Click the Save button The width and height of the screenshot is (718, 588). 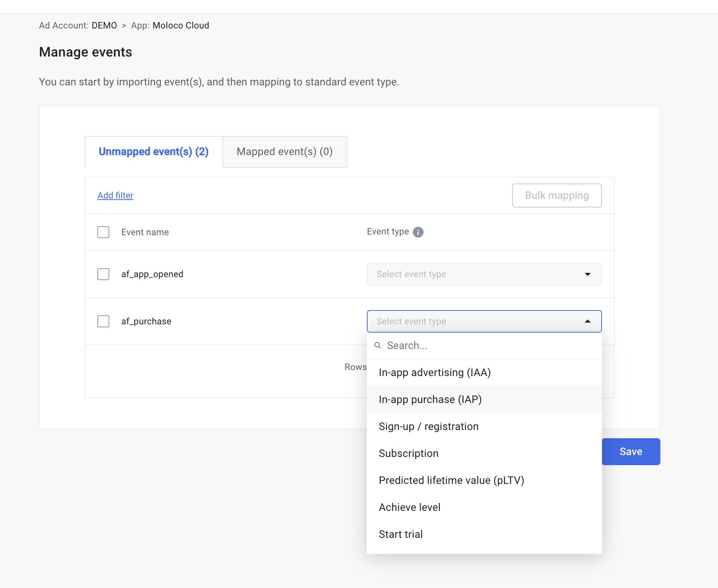pos(631,452)
